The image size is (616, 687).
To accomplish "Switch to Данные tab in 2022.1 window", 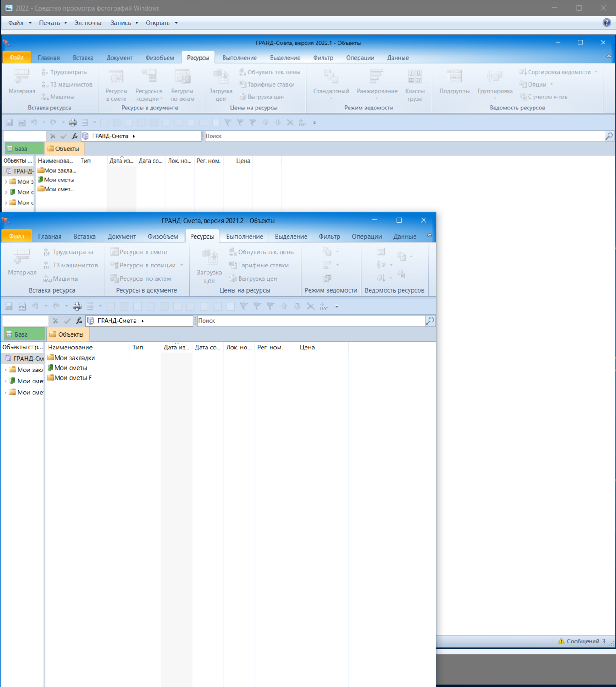I will tap(398, 58).
